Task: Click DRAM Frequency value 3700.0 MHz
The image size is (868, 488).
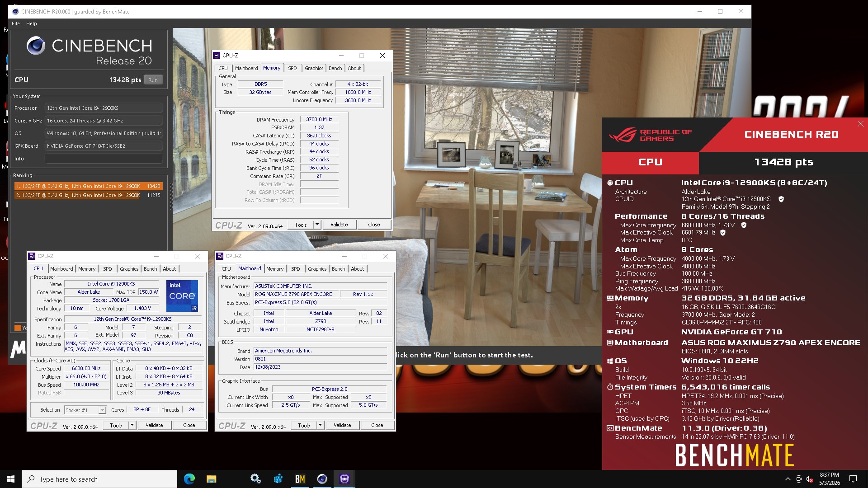Action: click(x=319, y=120)
